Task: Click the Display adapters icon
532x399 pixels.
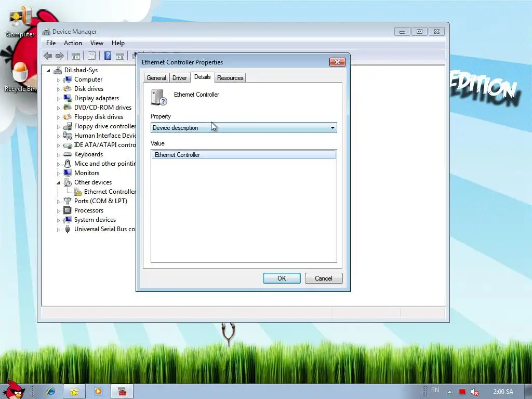Action: click(x=68, y=98)
